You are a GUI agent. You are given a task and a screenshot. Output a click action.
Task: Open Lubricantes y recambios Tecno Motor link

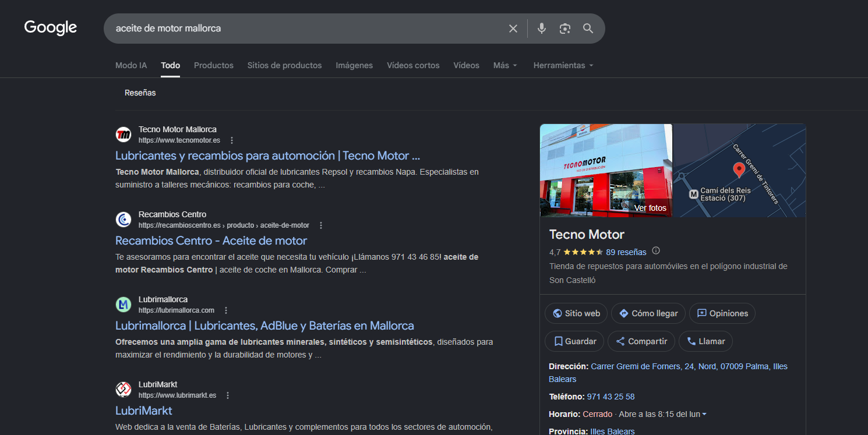[267, 155]
